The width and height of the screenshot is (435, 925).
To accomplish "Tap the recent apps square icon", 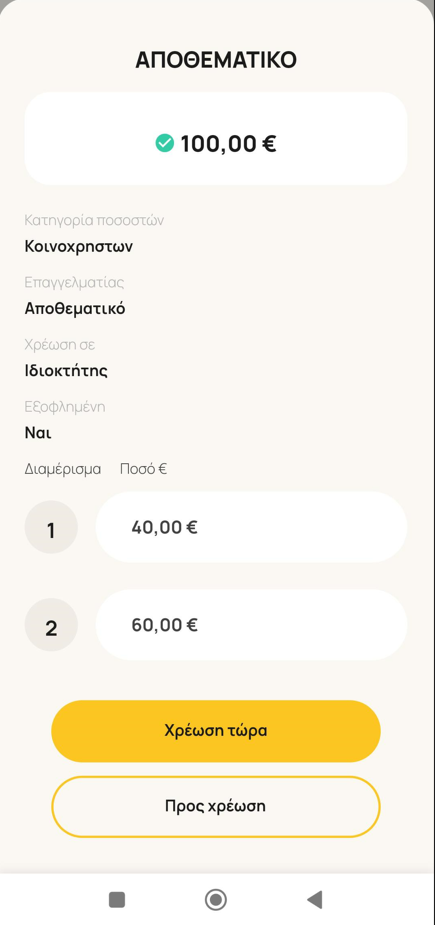I will 117,900.
